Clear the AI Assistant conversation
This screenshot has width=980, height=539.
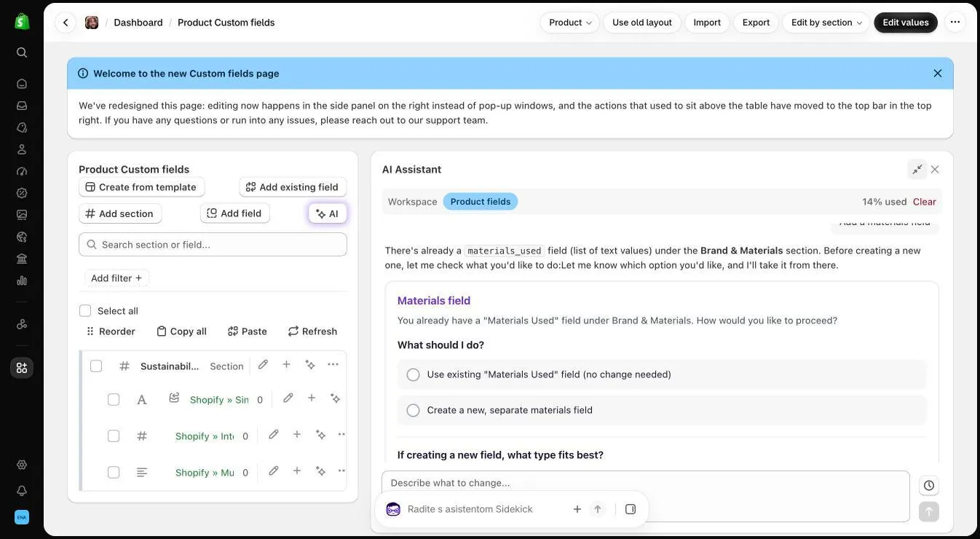(925, 202)
